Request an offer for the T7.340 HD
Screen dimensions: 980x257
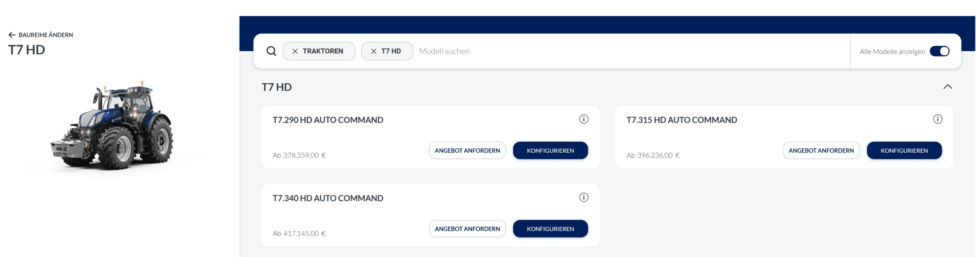[467, 229]
